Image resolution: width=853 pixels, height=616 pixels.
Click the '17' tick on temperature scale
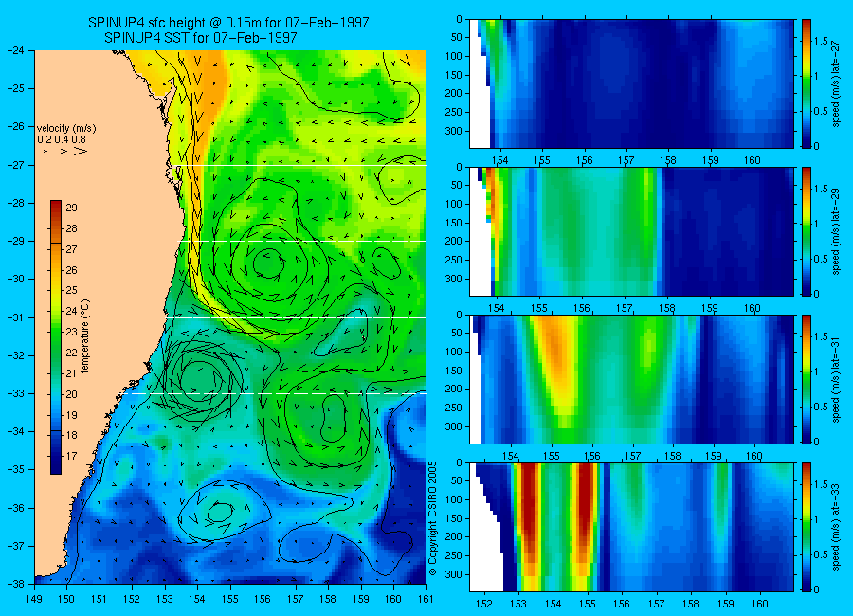tap(71, 456)
